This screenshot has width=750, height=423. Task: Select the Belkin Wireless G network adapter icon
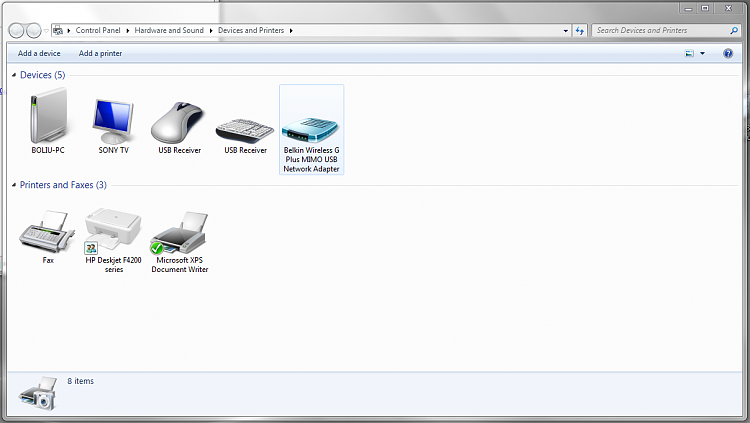pos(311,130)
